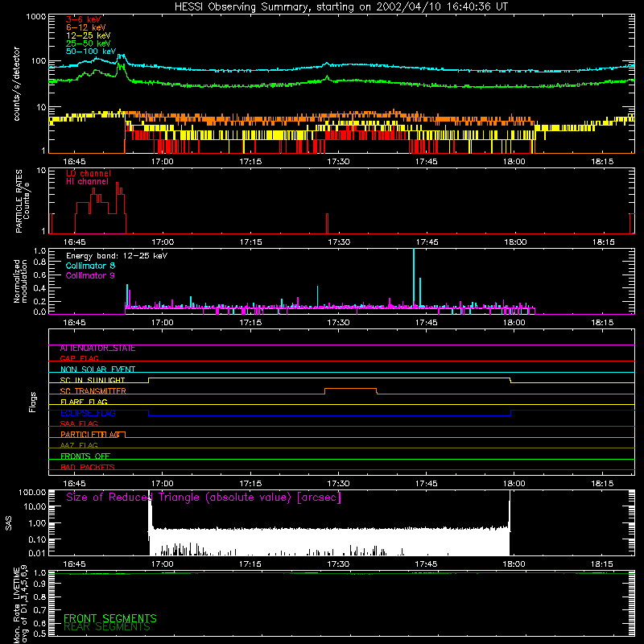This screenshot has height=644, width=644.
Task: Click the SAS axis label
Action: pos(9,523)
